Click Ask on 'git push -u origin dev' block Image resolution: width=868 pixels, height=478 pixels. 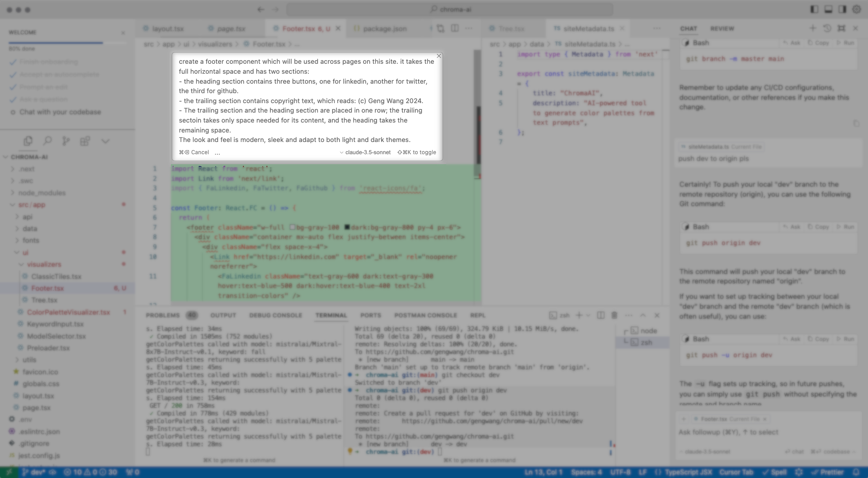point(792,339)
